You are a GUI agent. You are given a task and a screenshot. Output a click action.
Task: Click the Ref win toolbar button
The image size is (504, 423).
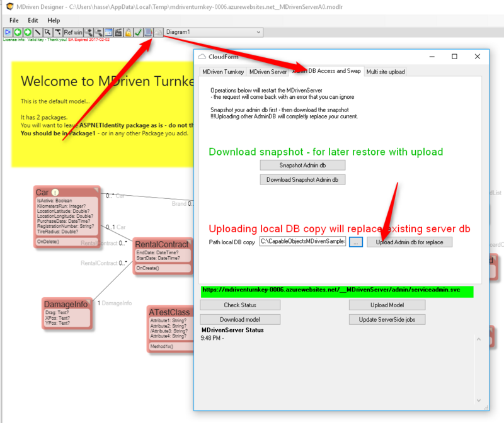pyautogui.click(x=73, y=32)
